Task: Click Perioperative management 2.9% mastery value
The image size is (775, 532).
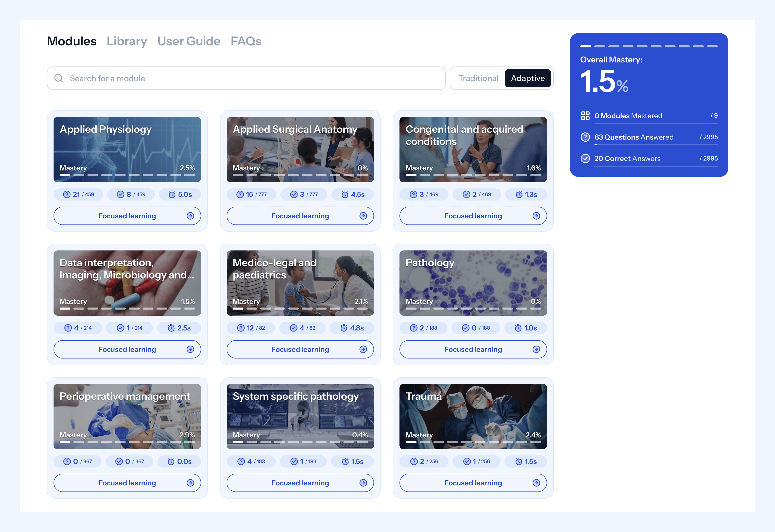Action: [187, 435]
